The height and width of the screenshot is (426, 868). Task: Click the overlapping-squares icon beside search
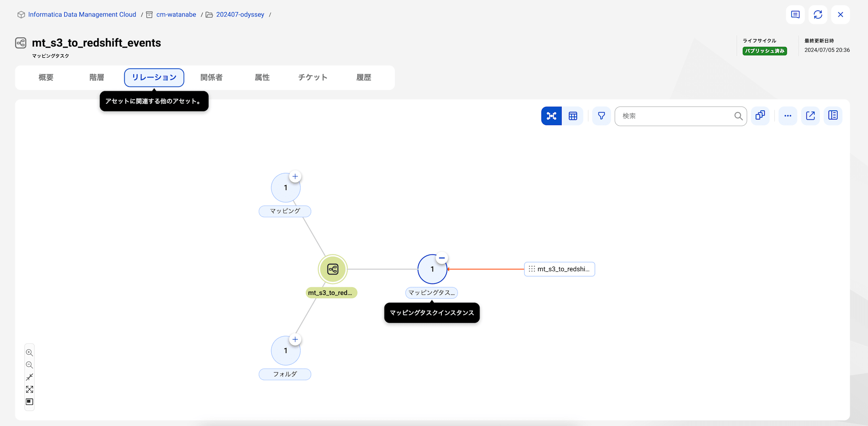760,116
